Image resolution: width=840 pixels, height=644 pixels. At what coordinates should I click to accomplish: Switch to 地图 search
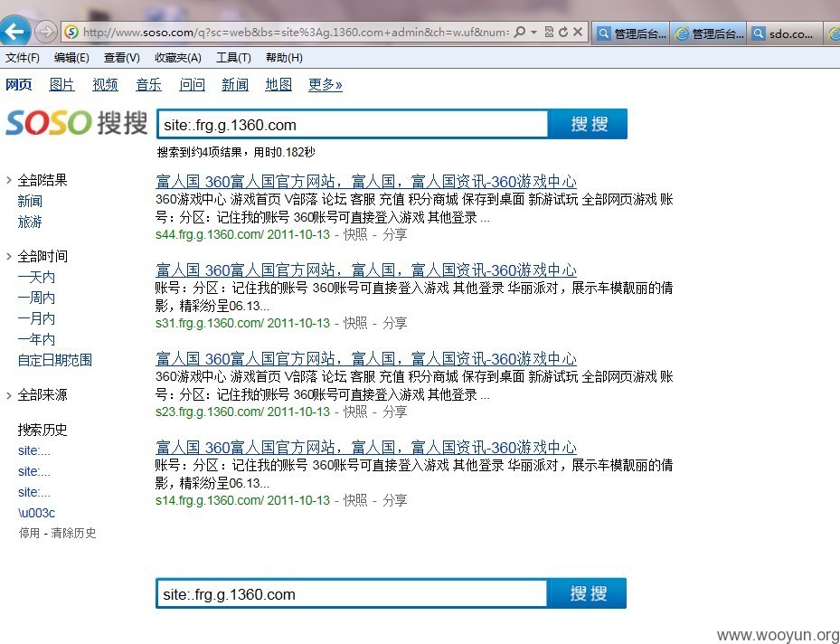278,85
